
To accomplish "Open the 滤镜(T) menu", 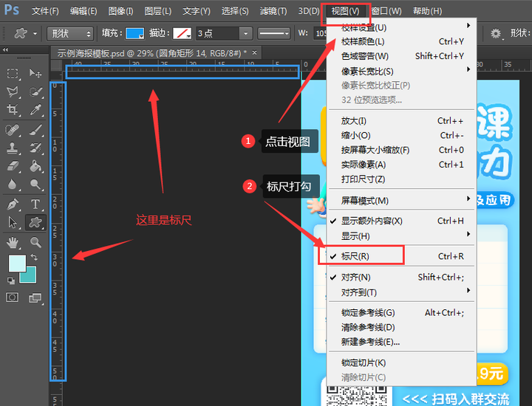I will 273,11.
